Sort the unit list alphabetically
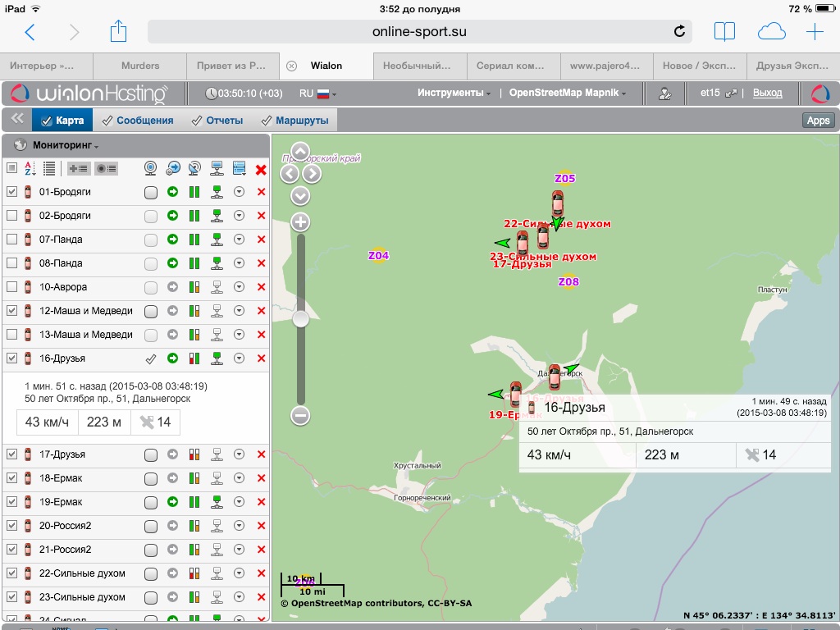This screenshot has width=840, height=630. point(30,169)
